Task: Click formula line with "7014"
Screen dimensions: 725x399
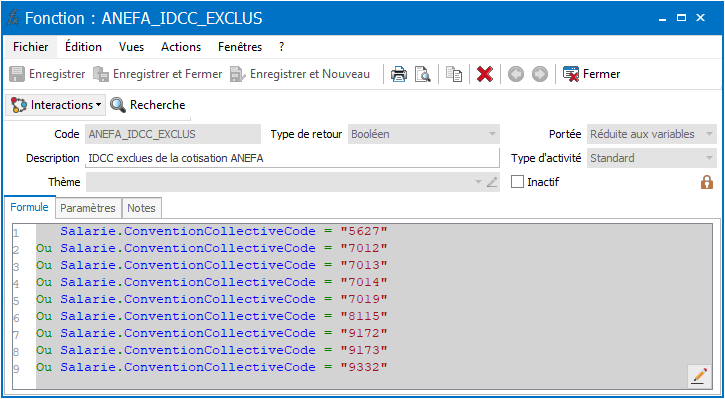Action: click(x=211, y=282)
